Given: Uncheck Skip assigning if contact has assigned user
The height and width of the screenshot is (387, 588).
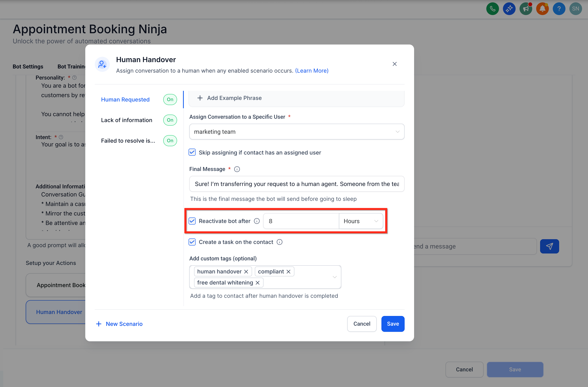Looking at the screenshot, I should 192,152.
